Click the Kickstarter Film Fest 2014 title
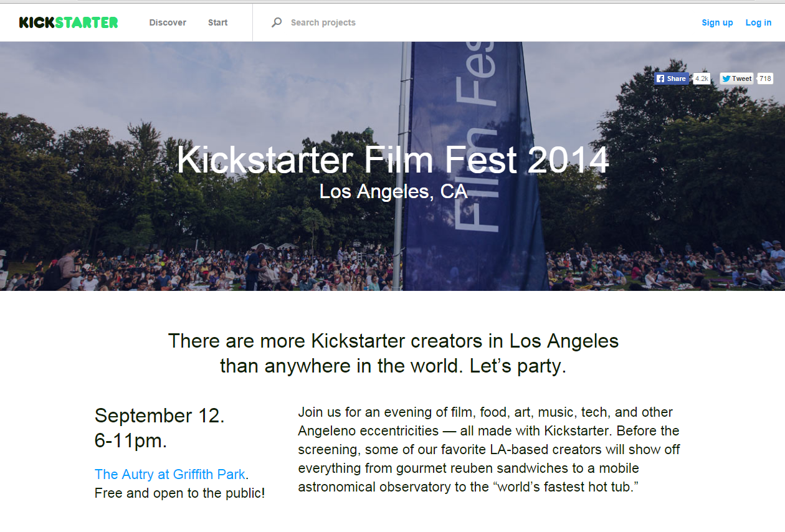The height and width of the screenshot is (532, 785). [x=392, y=159]
